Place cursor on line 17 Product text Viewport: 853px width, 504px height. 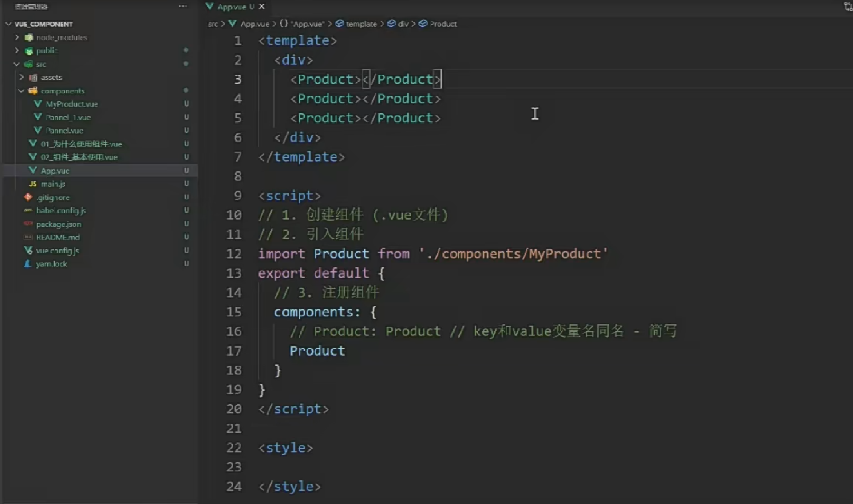point(317,351)
